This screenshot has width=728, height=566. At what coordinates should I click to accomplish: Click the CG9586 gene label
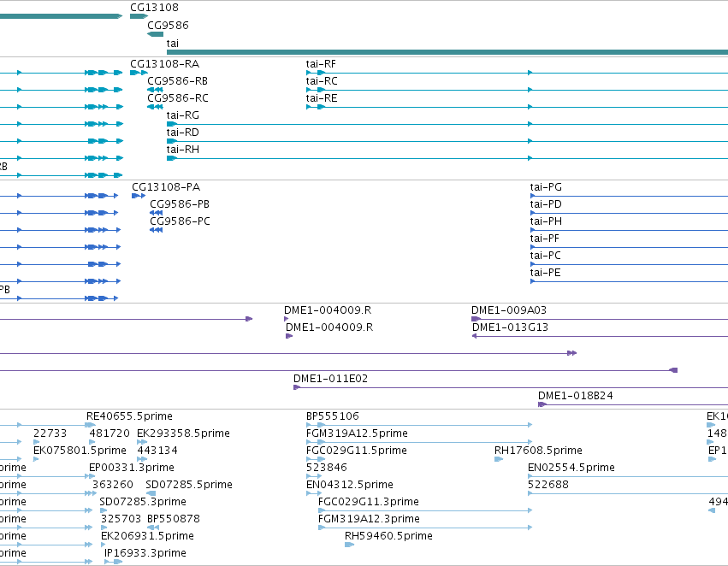click(x=168, y=25)
